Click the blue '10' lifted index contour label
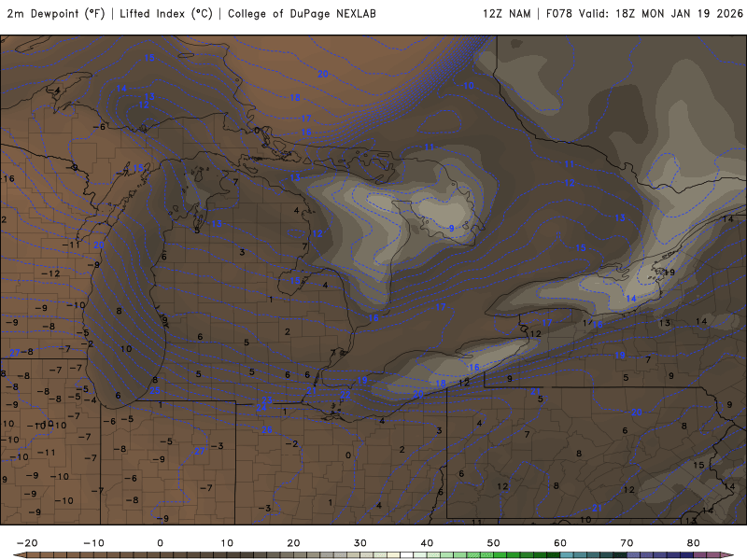747x560 pixels. pyautogui.click(x=469, y=86)
